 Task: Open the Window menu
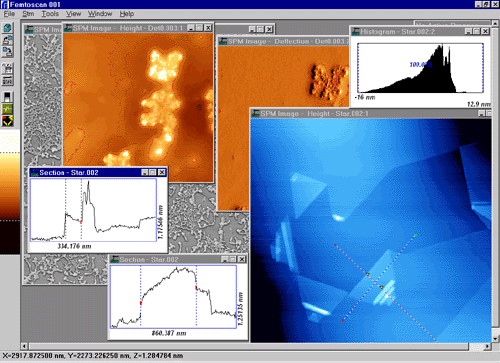pos(100,14)
